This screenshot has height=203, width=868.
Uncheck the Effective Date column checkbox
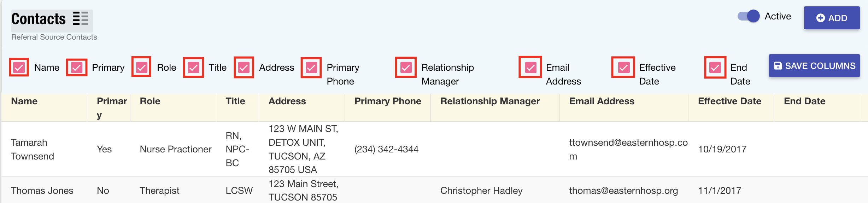click(x=623, y=67)
